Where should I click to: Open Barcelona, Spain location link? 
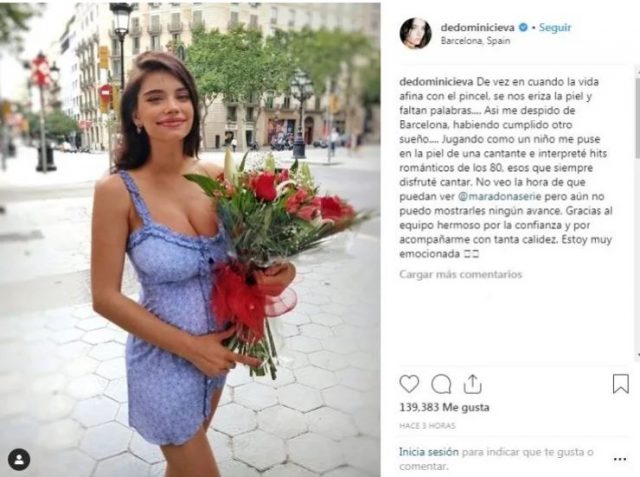pos(475,41)
